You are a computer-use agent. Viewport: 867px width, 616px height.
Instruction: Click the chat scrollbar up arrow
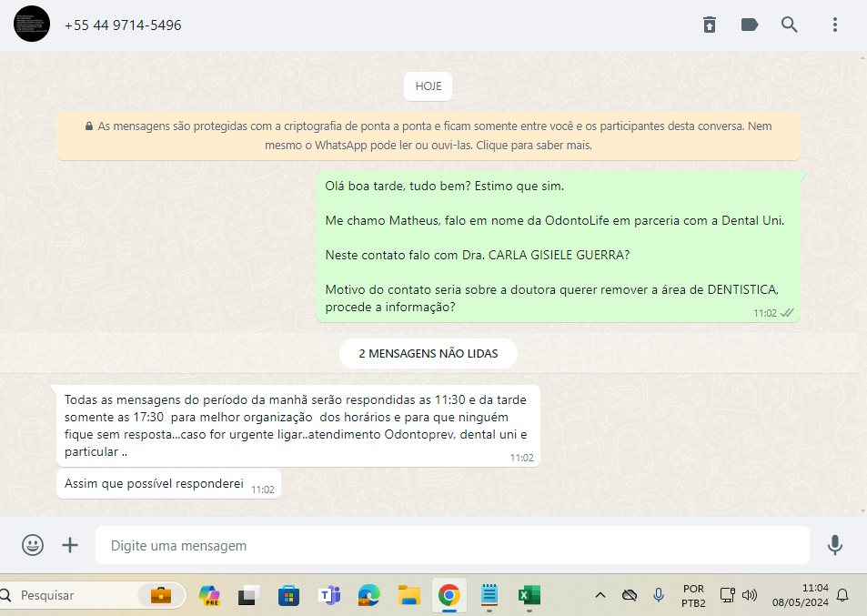point(862,57)
